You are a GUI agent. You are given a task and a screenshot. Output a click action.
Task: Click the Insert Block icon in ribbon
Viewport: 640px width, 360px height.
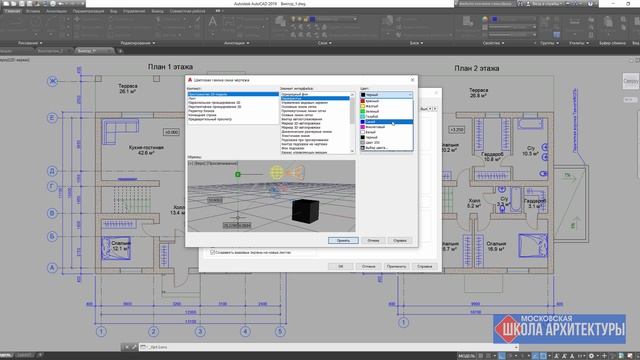pos(388,20)
